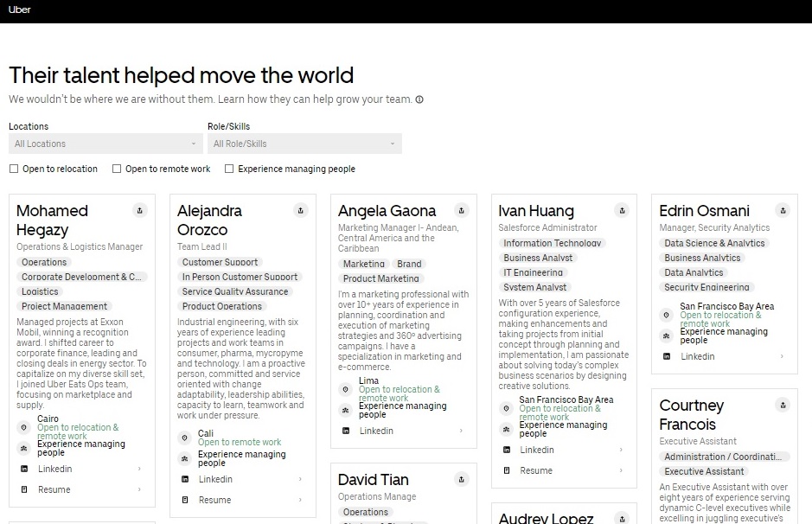Click the share icon on Angela Gaona's card

(462, 210)
